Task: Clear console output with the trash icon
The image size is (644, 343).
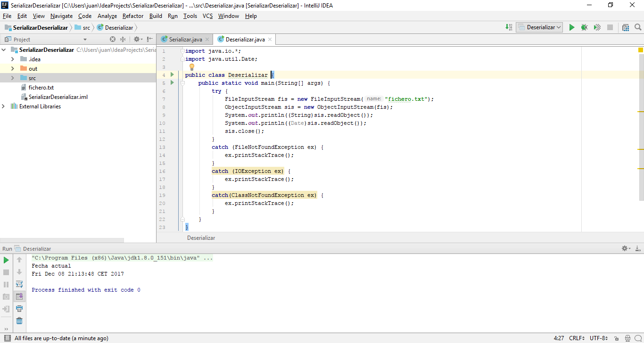Action: pos(19,321)
